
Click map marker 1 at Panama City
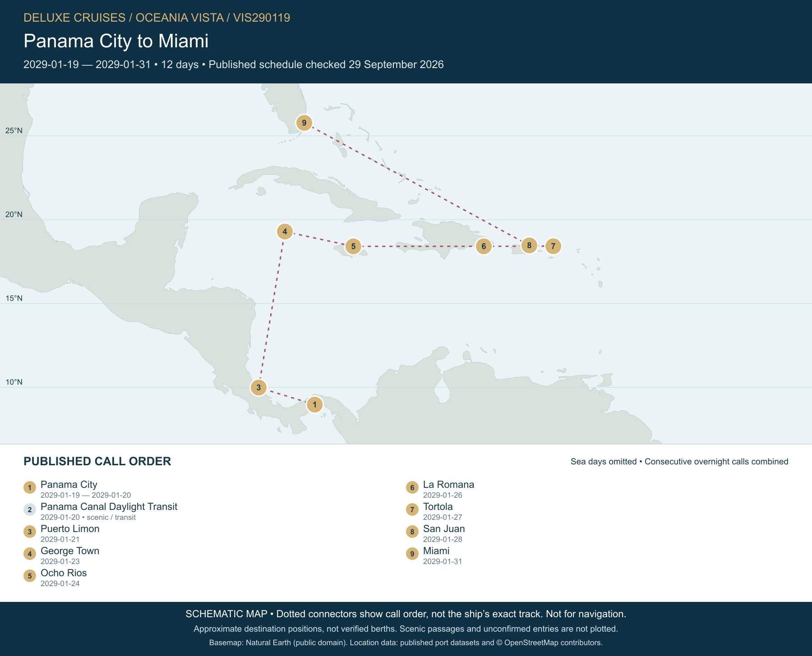[x=314, y=405]
